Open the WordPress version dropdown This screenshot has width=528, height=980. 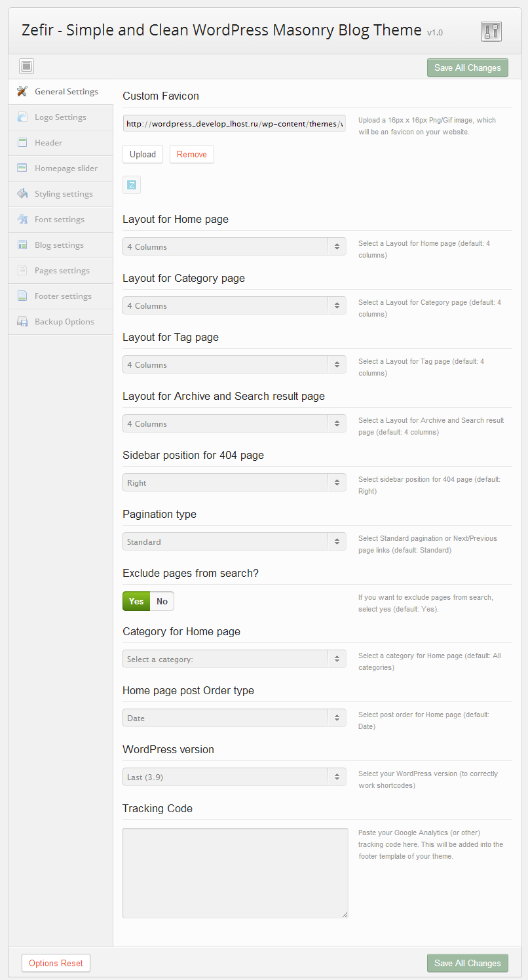click(234, 777)
